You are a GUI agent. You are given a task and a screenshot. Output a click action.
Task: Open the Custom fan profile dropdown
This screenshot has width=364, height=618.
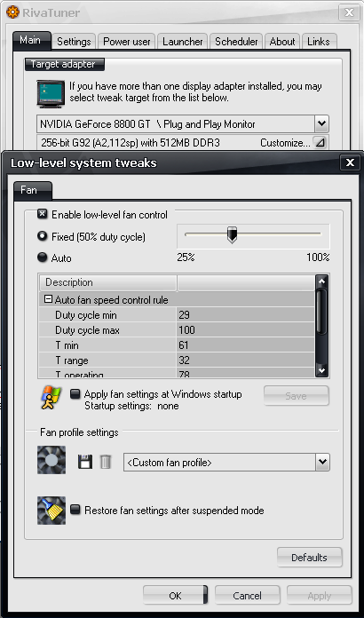point(322,462)
